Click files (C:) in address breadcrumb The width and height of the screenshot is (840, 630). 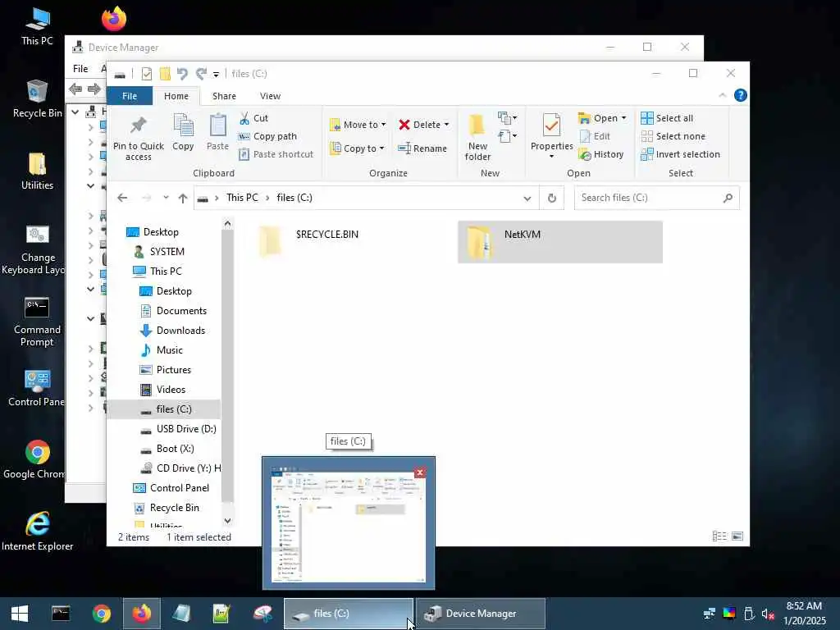(x=294, y=198)
